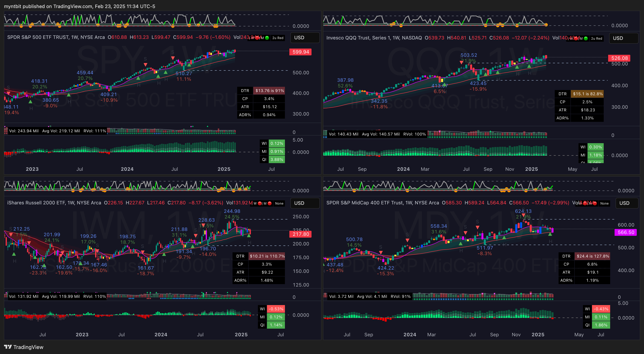This screenshot has height=354, width=644.
Task: Click the TradingView logo at bottom
Action: coord(24,347)
